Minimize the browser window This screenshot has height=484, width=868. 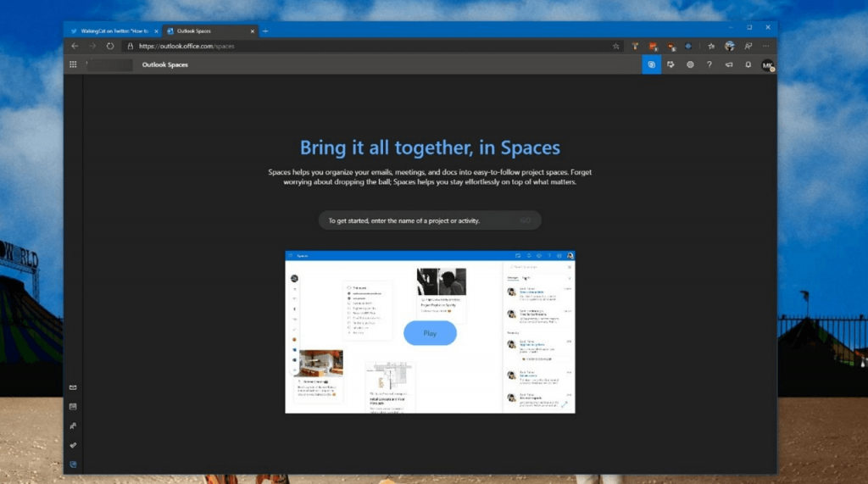click(731, 27)
